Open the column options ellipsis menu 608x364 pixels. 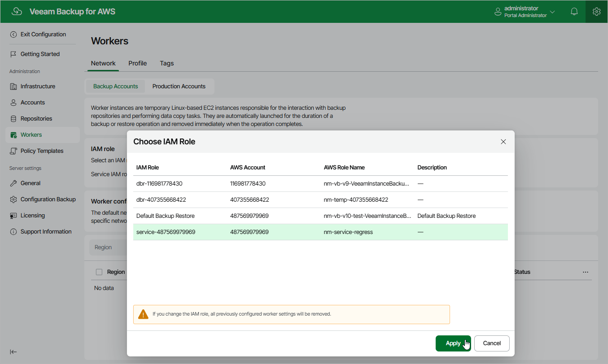pos(585,272)
